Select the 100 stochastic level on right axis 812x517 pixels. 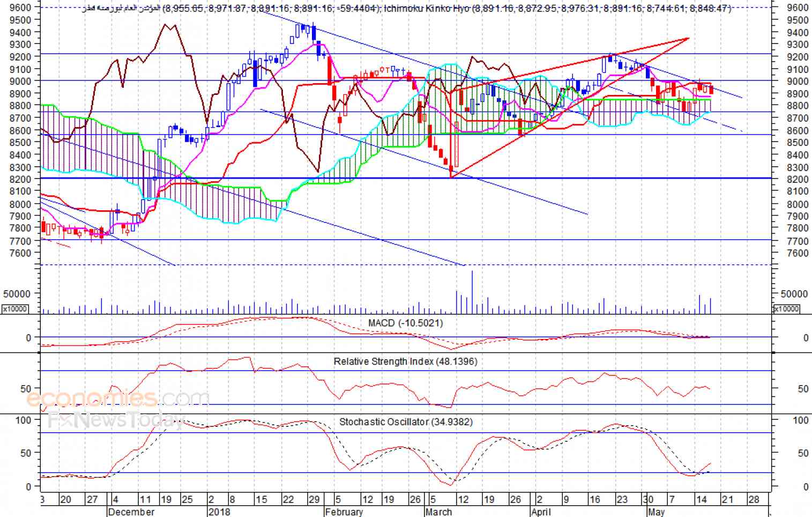coord(801,420)
